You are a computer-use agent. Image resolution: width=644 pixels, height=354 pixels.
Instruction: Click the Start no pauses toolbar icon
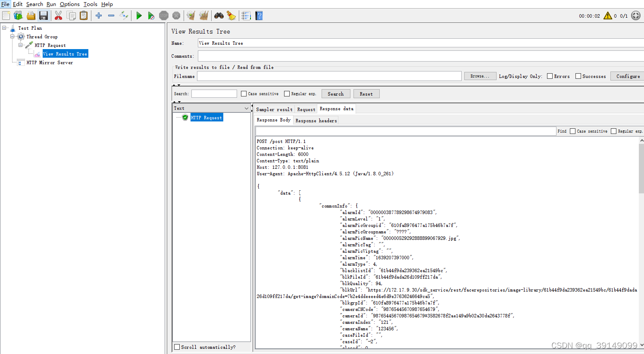(x=151, y=15)
